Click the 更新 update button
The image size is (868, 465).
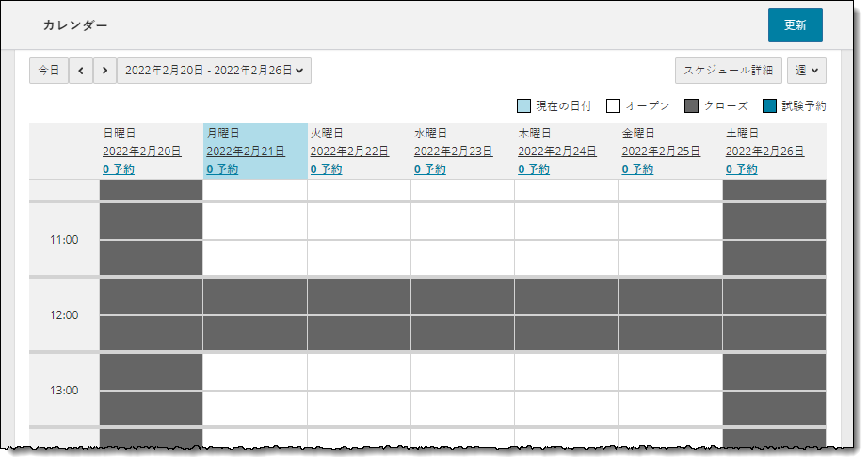795,25
